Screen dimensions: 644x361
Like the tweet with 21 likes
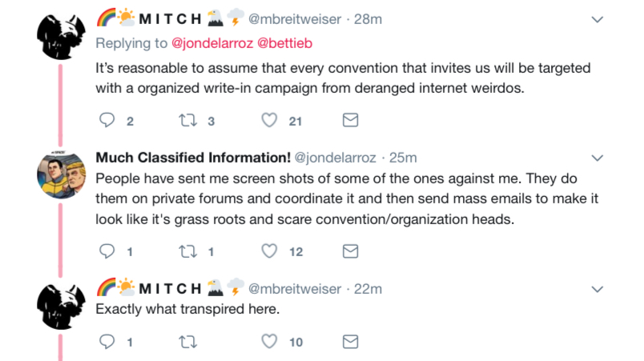269,120
